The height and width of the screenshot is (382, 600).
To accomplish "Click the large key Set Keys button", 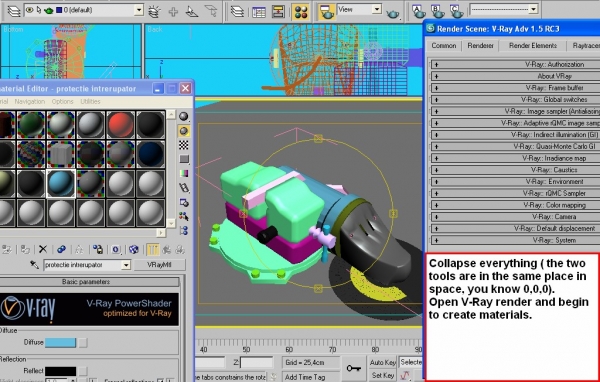I will point(354,368).
